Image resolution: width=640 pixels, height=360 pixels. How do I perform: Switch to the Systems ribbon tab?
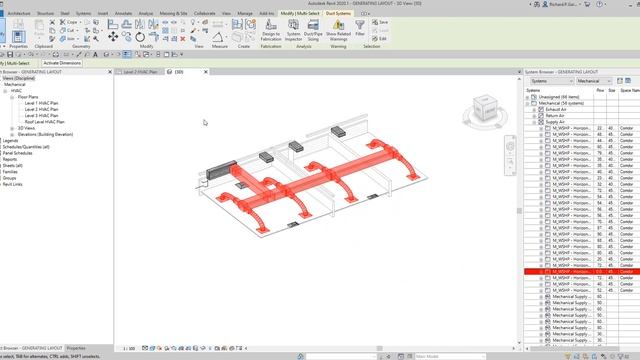click(83, 13)
